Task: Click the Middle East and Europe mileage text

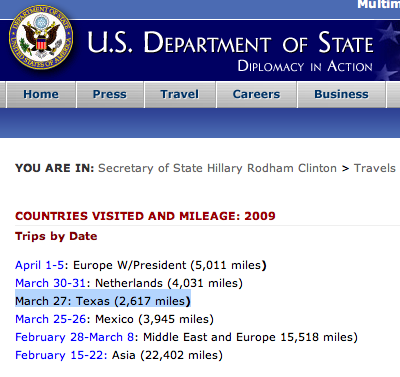Action: [250, 337]
